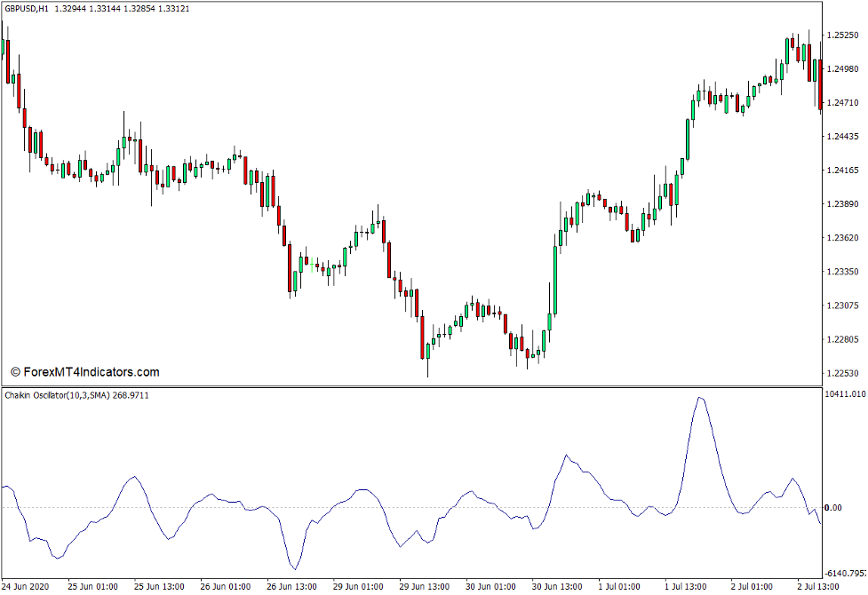This screenshot has height=595, width=868.
Task: Click the 1.23900 price axis label
Action: (x=841, y=202)
